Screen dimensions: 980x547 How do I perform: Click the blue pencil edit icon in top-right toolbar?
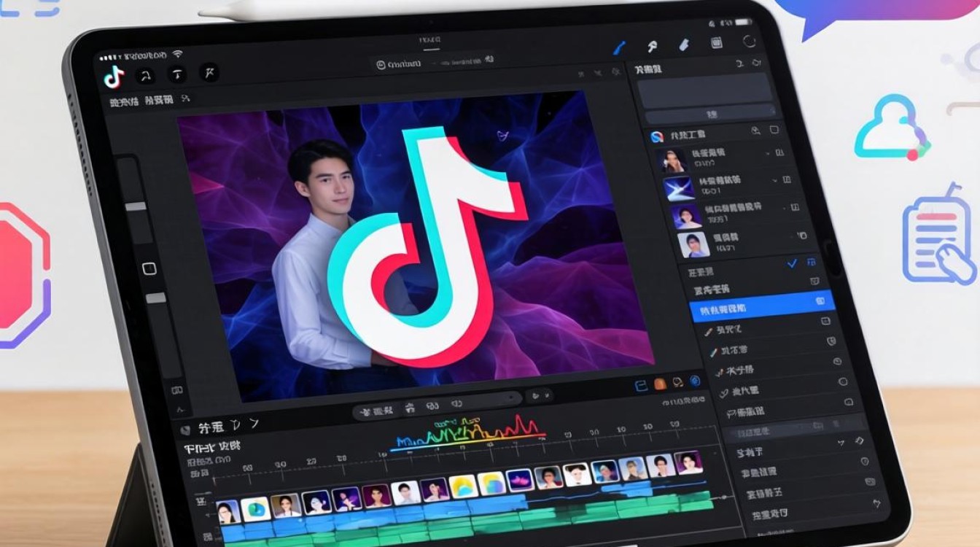point(620,47)
